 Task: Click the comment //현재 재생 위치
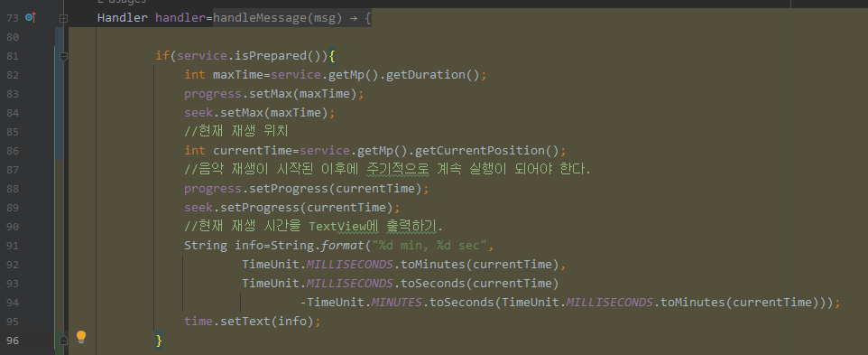coord(237,132)
